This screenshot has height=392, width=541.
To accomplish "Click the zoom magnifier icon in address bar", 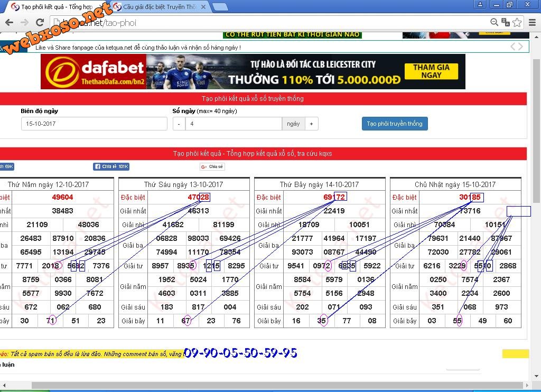I will coord(494,22).
